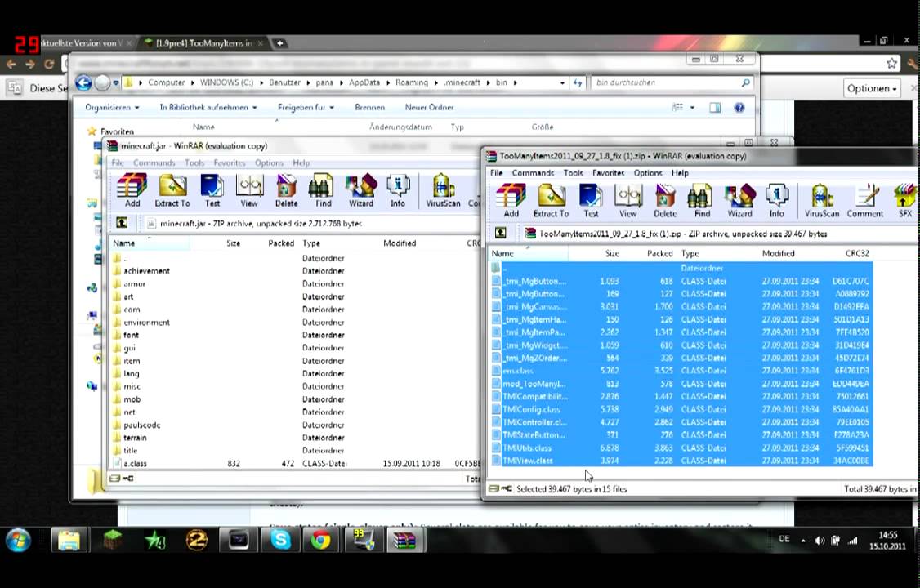Screen dimensions: 920x588
Task: Click the bin durchsuchen search field
Action: (x=672, y=82)
